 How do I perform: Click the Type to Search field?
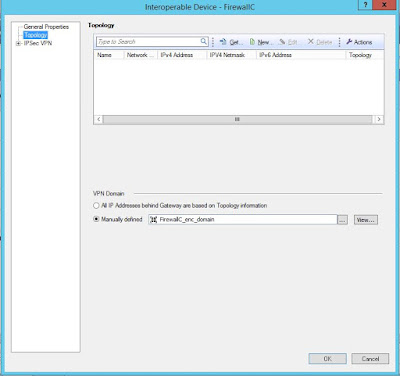coord(152,42)
